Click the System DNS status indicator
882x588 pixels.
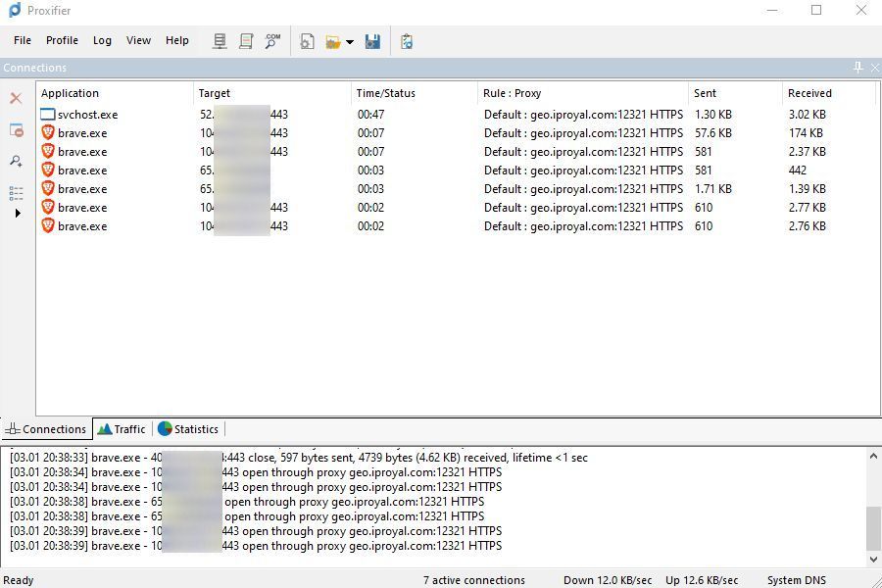(x=797, y=580)
